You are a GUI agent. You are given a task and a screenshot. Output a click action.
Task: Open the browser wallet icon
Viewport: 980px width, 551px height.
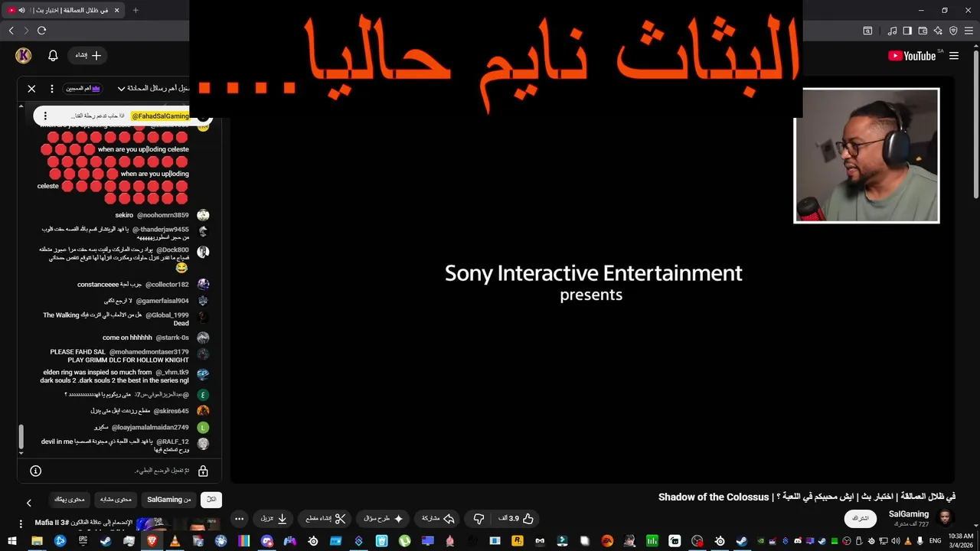click(923, 31)
